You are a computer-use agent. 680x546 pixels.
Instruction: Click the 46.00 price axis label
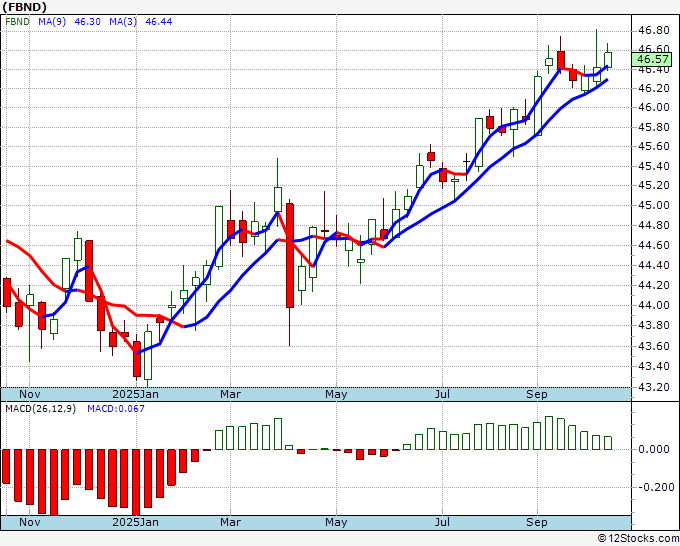654,107
